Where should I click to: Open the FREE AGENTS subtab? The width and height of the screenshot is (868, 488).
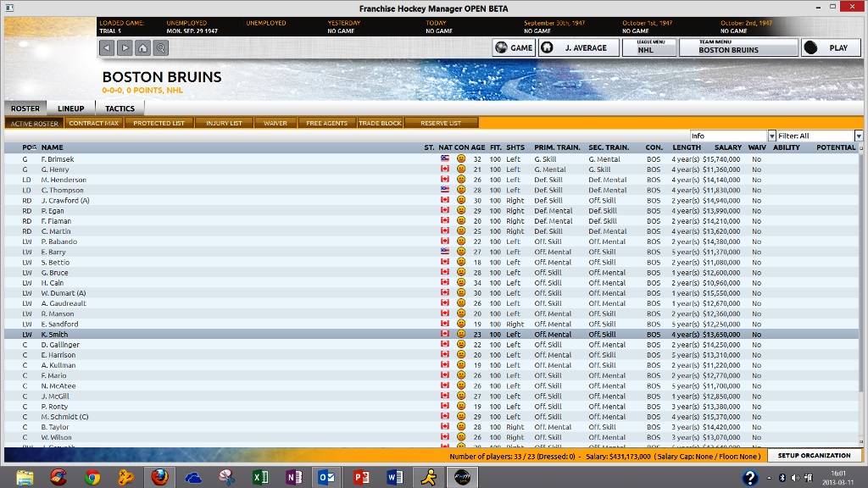tap(326, 123)
